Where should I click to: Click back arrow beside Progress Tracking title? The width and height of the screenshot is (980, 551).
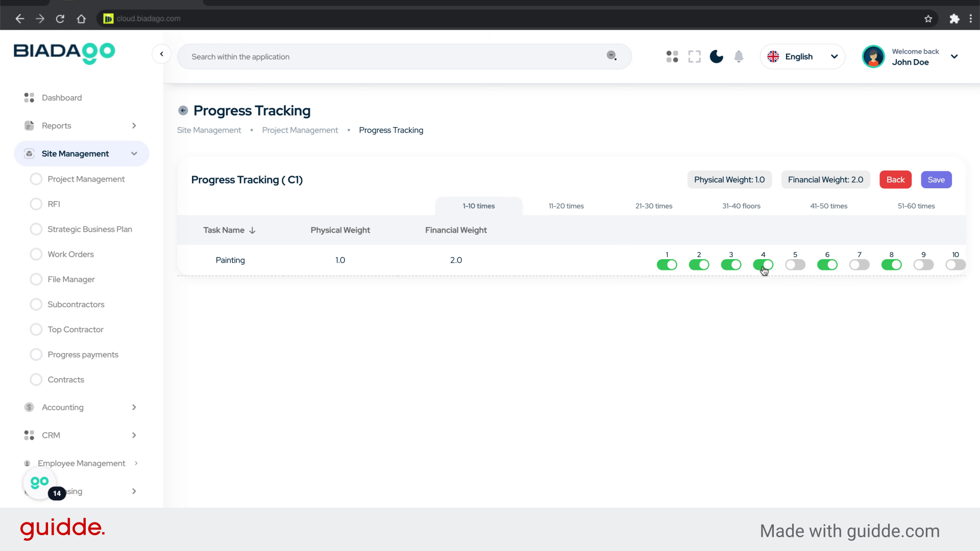pos(183,111)
